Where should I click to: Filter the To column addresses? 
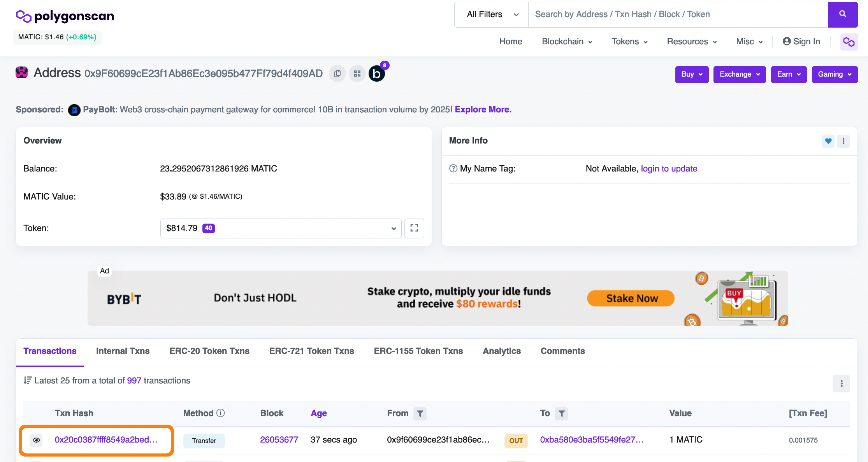coord(561,413)
